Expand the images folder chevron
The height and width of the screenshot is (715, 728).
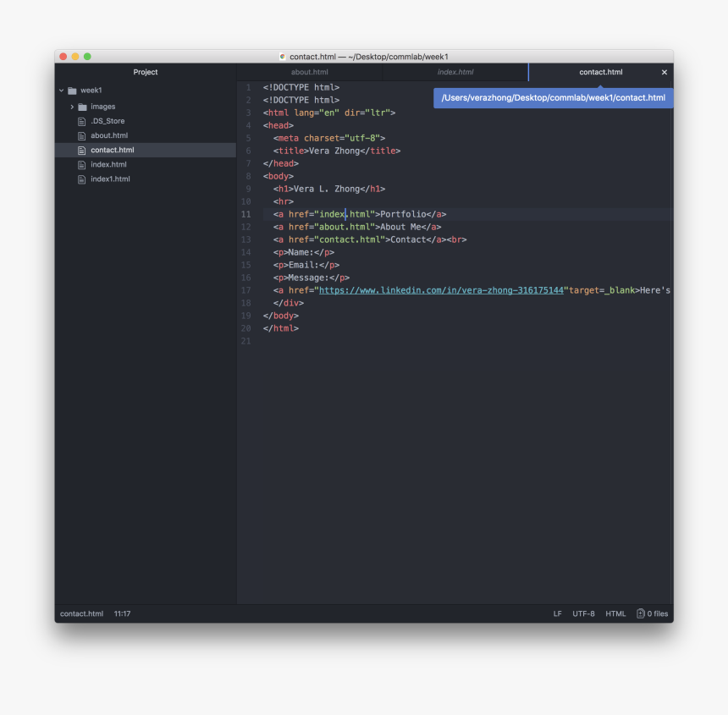[x=72, y=107]
